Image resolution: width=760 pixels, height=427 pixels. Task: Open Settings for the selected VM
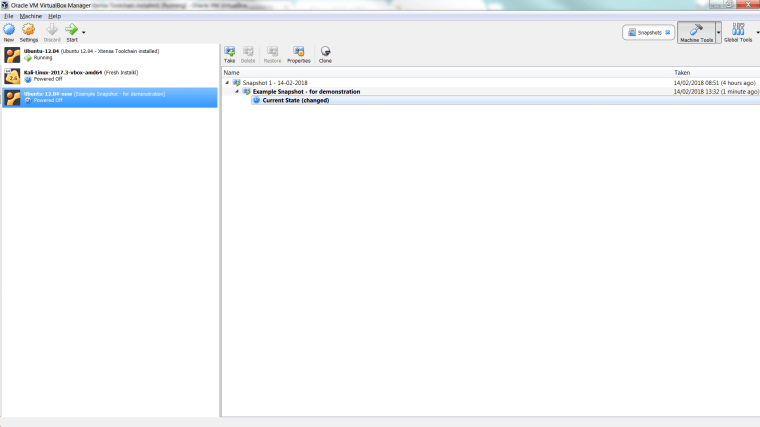[x=29, y=30]
